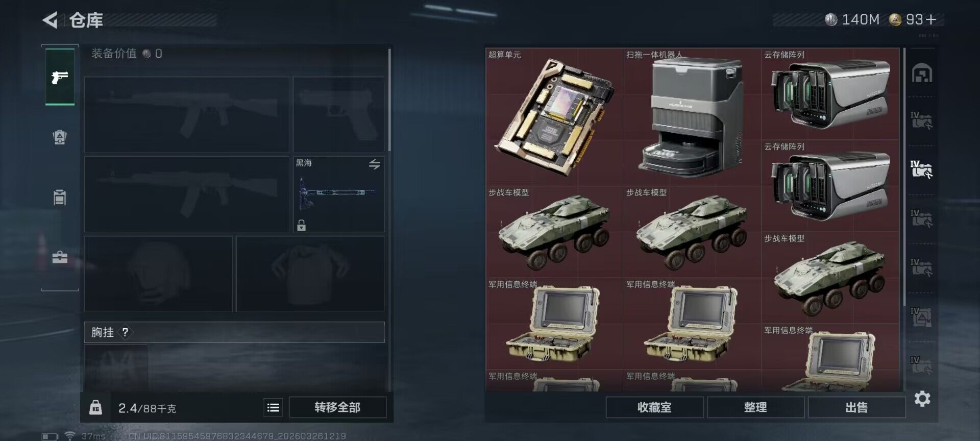
Task: Toggle the lock icon on 黑海 weapon
Action: tap(302, 225)
